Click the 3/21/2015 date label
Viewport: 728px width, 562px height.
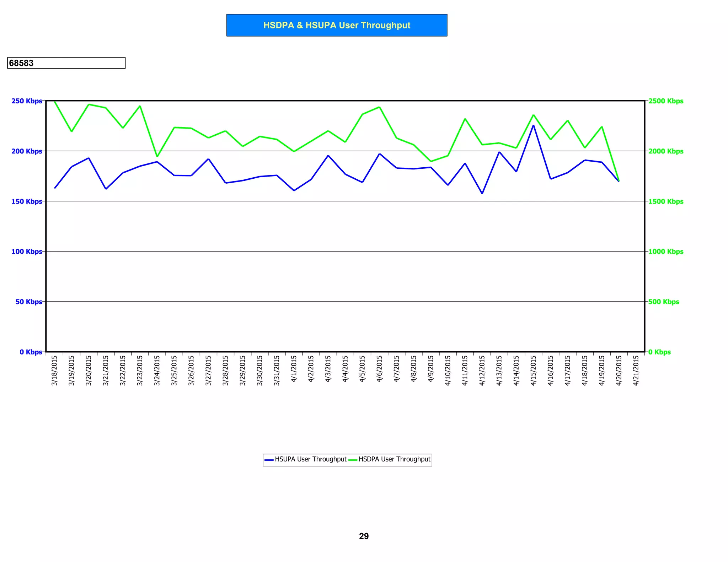click(x=106, y=371)
